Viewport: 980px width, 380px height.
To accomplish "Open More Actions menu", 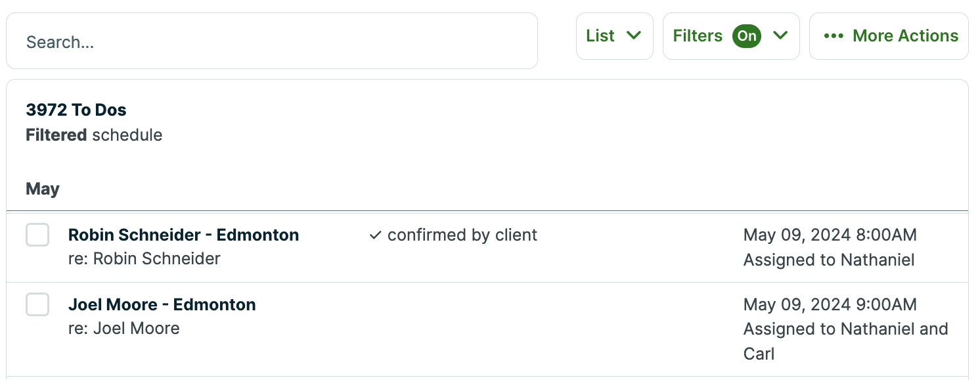I will pos(889,36).
